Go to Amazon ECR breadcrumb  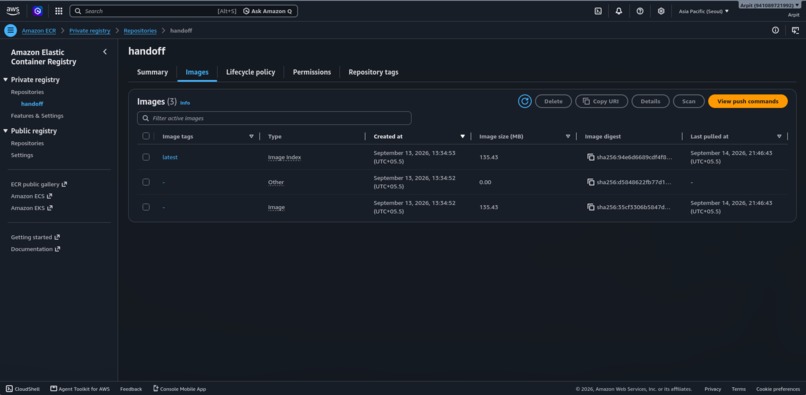click(x=39, y=31)
